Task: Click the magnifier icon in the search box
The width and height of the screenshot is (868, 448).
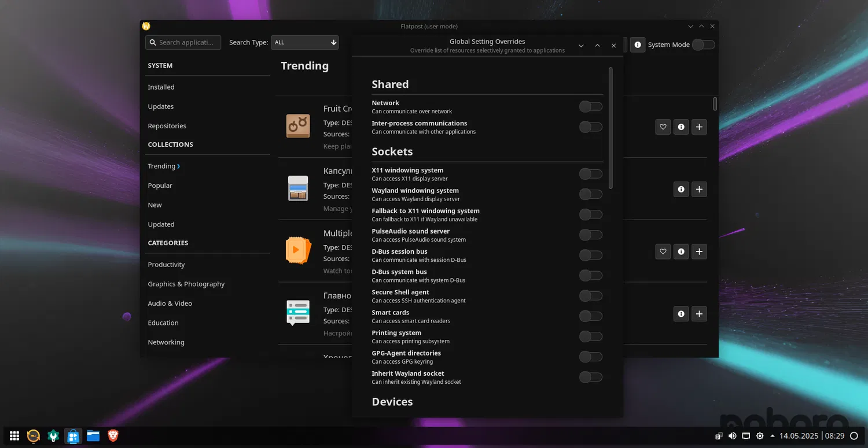Action: click(153, 42)
